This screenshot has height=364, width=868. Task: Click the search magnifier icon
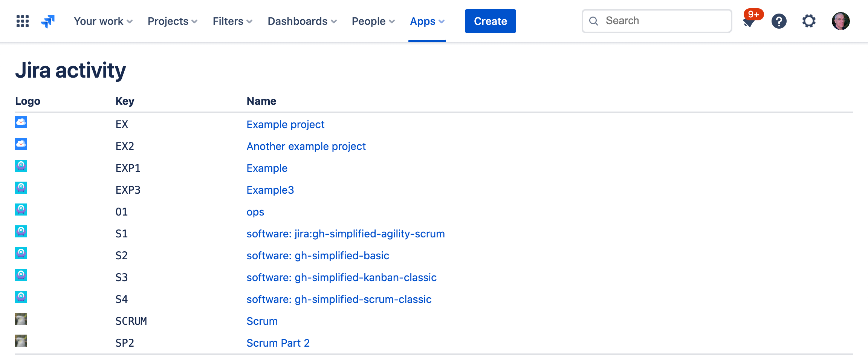pyautogui.click(x=594, y=21)
